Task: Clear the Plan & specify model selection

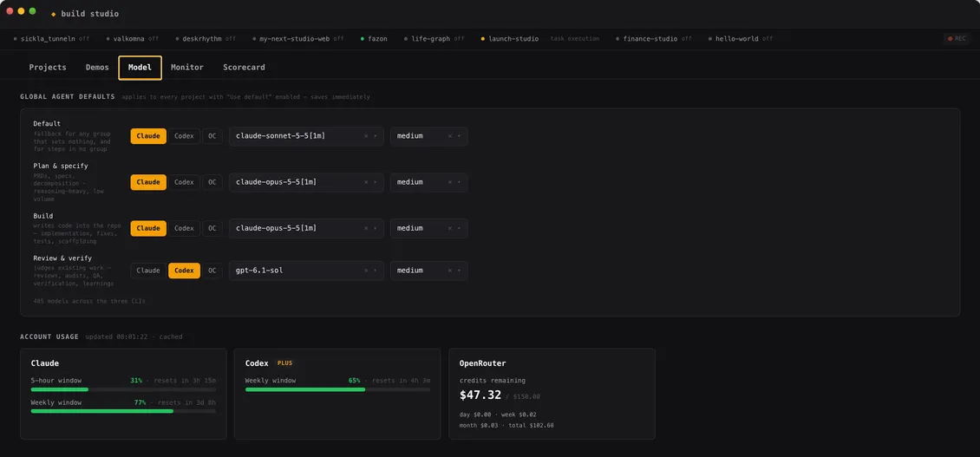Action: [x=366, y=183]
